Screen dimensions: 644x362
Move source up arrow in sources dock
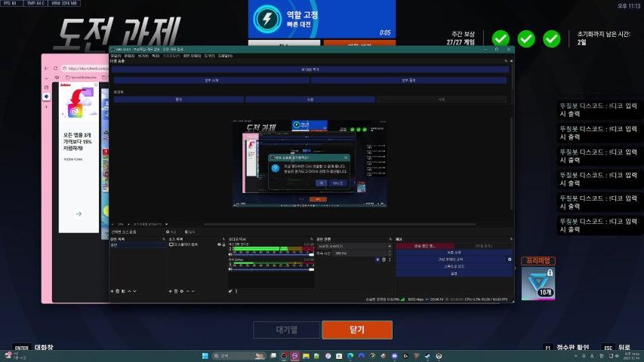click(x=188, y=291)
